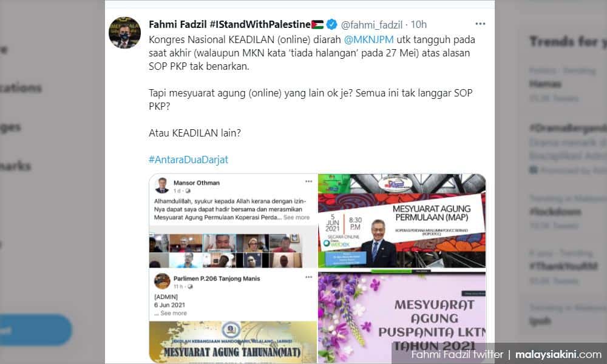Click Mansor Othman's small profile picture
The height and width of the screenshot is (364, 607).
click(x=162, y=186)
